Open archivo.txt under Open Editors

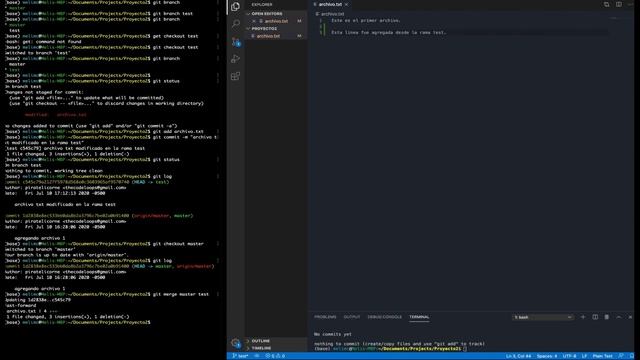276,21
